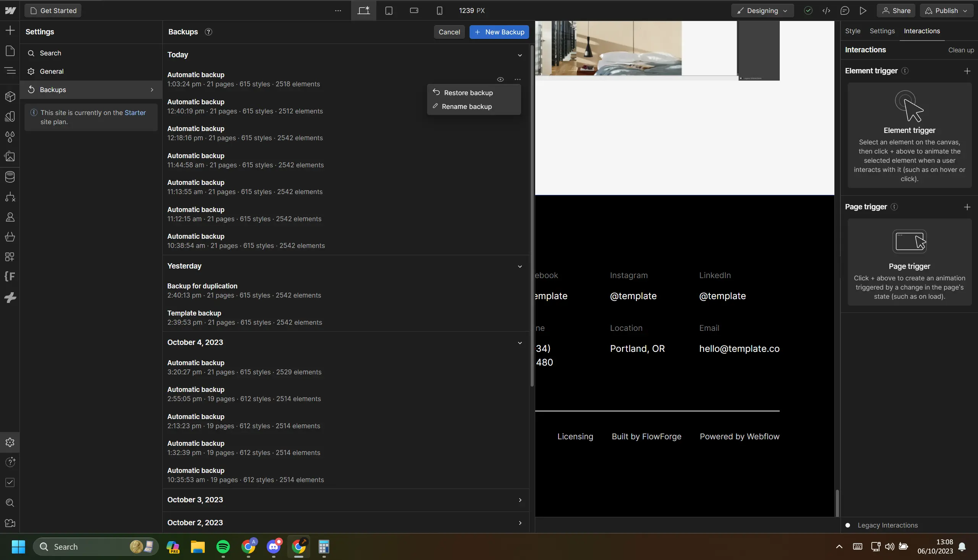Open the Quick find magnifier icon
Viewport: 978px width, 560px height.
[10, 503]
